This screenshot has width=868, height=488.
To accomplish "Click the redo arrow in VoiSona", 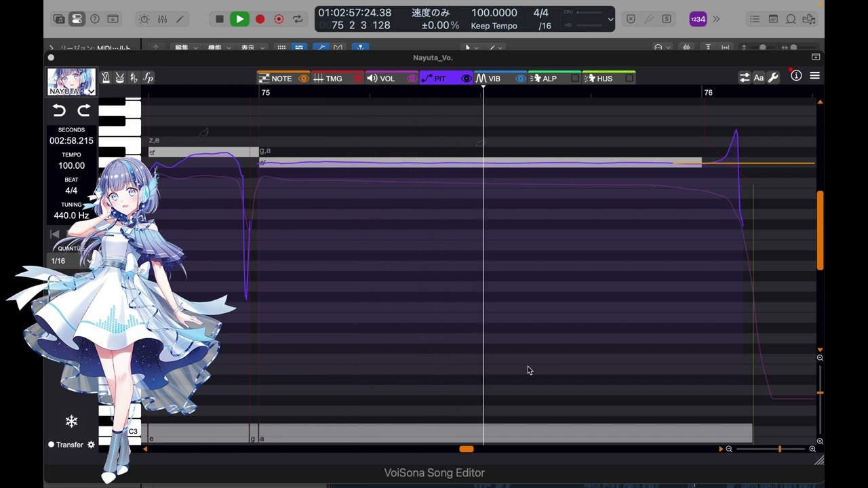I will pos(84,111).
